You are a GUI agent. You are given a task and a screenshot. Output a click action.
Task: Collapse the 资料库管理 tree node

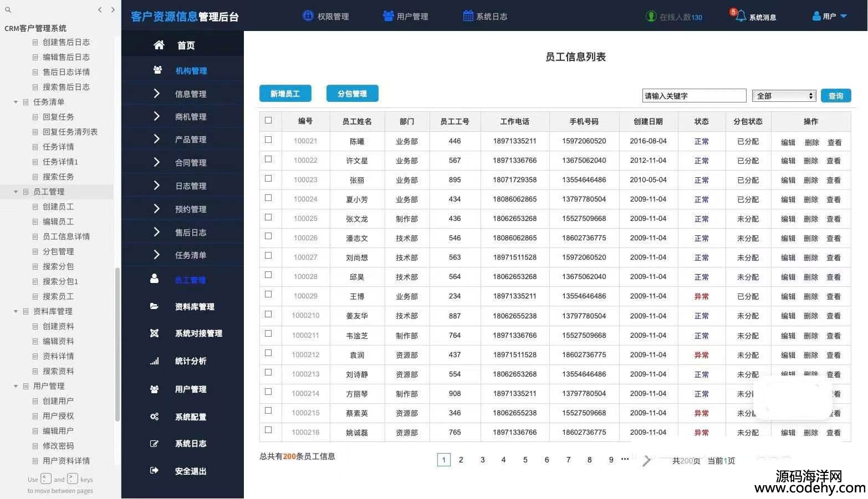pyautogui.click(x=16, y=311)
